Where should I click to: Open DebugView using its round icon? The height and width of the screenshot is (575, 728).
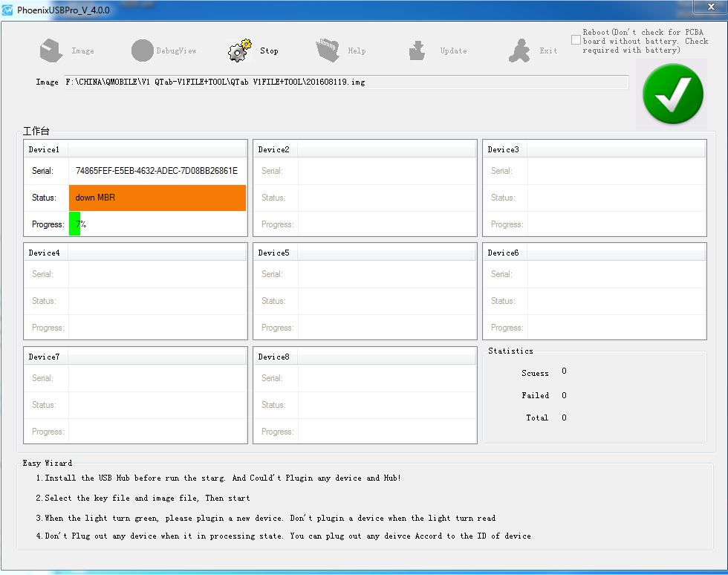point(142,51)
